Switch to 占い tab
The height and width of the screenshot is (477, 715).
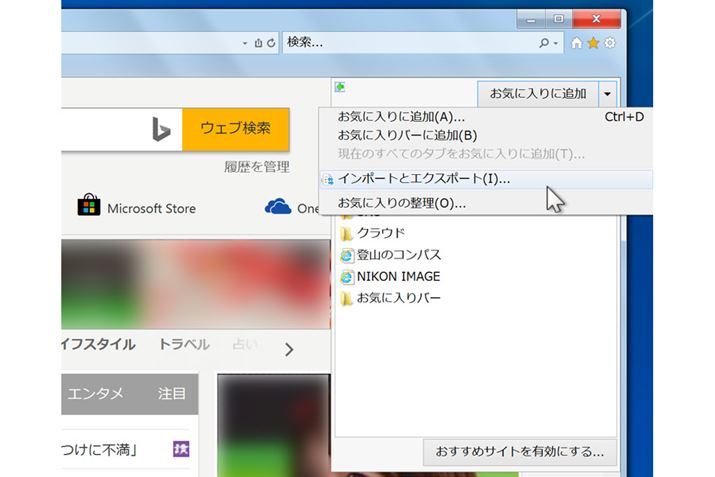pos(245,344)
